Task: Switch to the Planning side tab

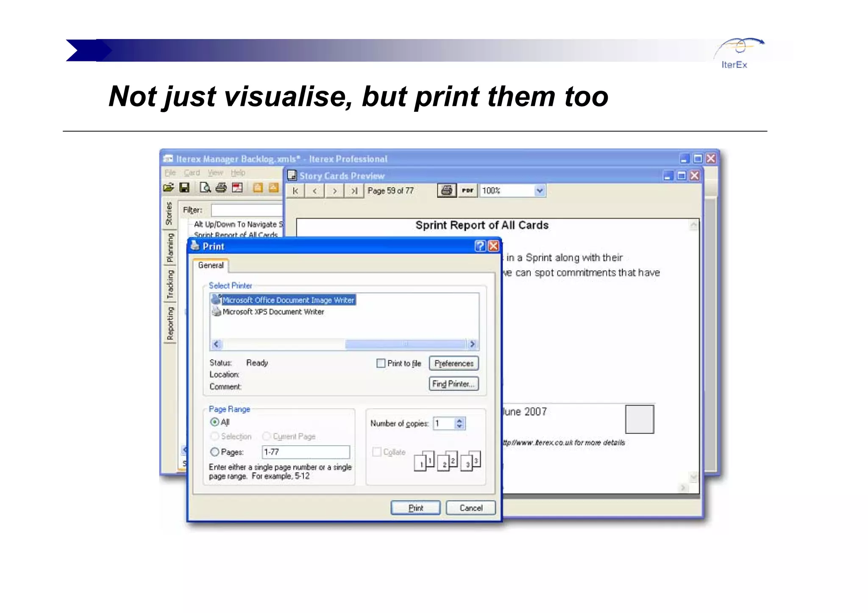Action: (x=170, y=248)
